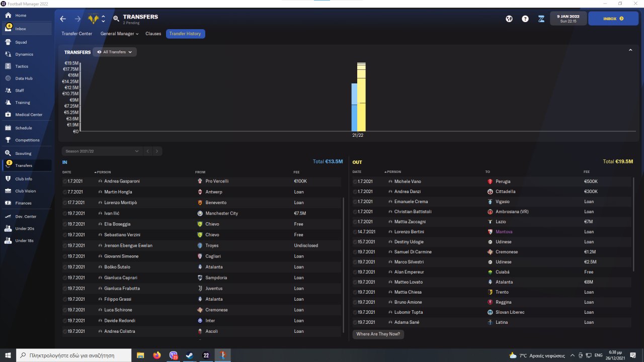Select the circle beside Matteo Lovato
Image resolution: width=644 pixels, height=362 pixels.
[355, 282]
